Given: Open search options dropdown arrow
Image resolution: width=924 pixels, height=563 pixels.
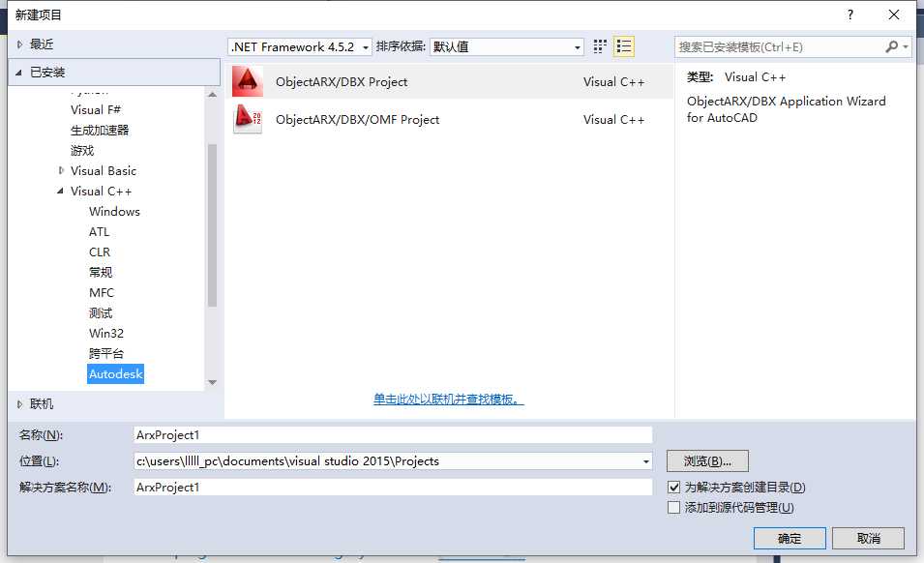Looking at the screenshot, I should tap(906, 46).
